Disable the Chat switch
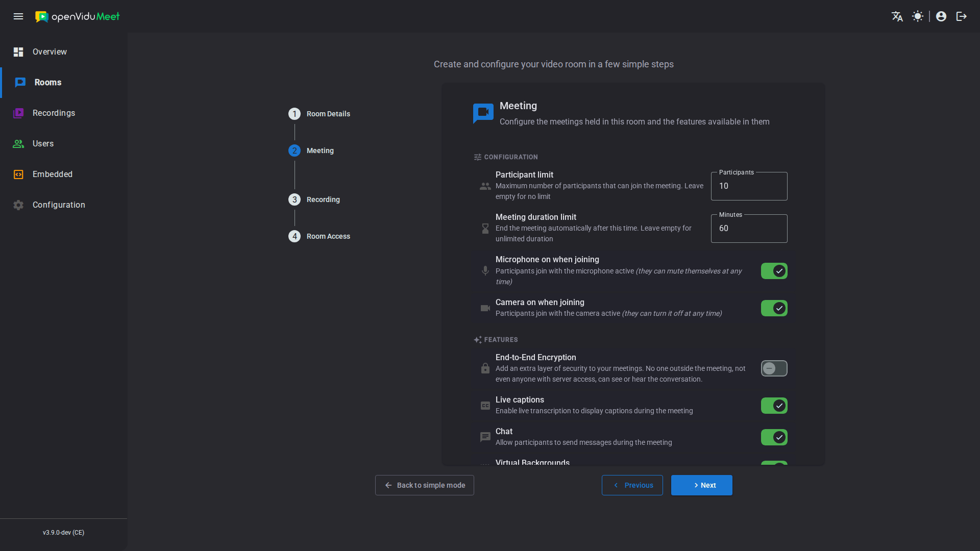 [774, 437]
